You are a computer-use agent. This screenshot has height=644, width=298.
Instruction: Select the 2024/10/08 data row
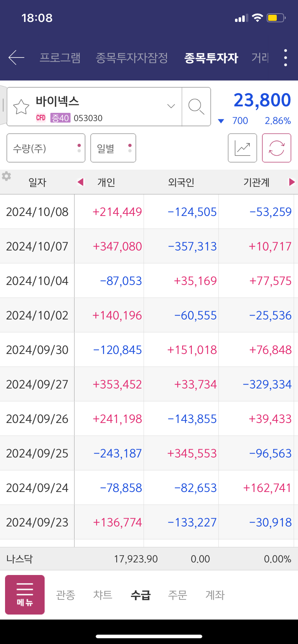click(x=149, y=212)
